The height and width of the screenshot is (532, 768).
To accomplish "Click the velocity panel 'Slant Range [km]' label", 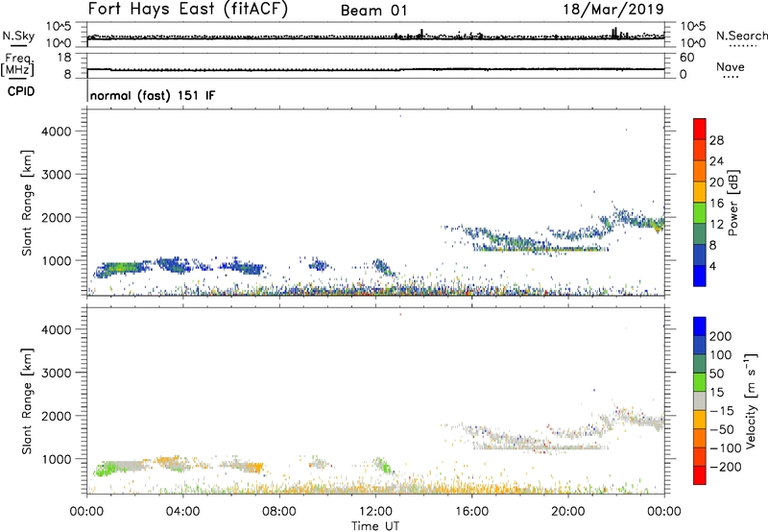I will 27,401.
